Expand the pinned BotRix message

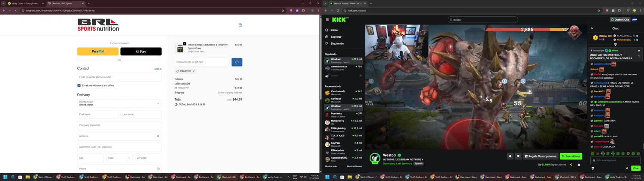click(x=639, y=56)
